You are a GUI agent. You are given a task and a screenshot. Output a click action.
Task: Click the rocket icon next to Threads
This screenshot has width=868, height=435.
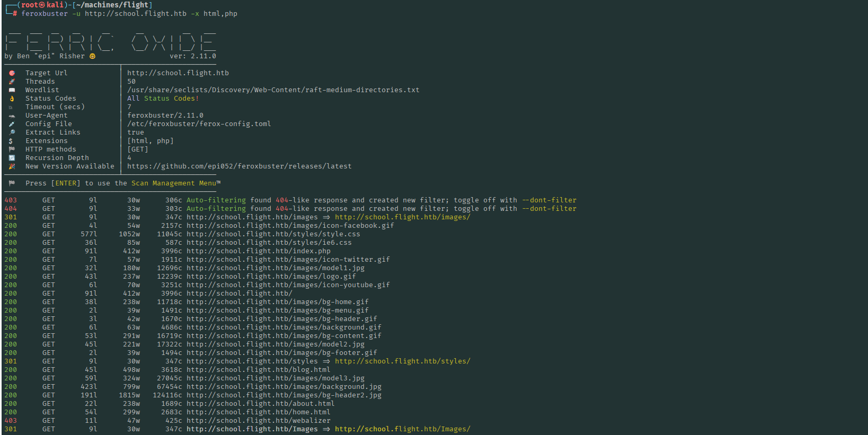point(12,82)
